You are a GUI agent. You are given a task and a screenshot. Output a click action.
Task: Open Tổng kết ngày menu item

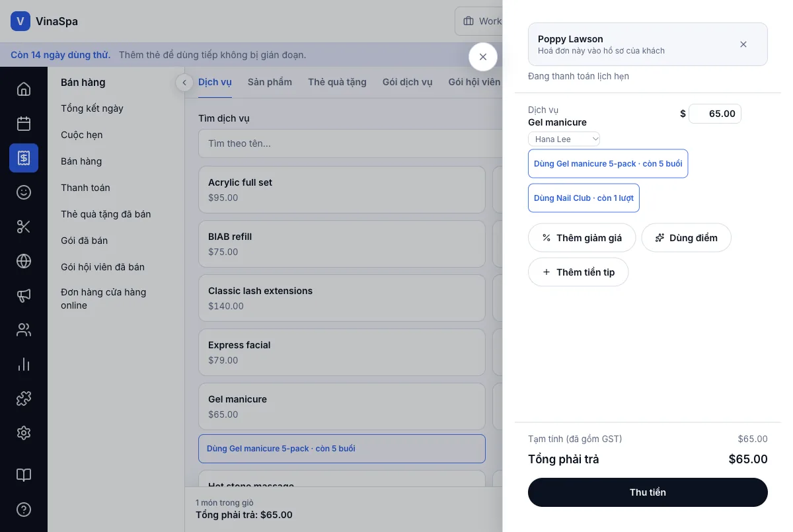pos(92,108)
